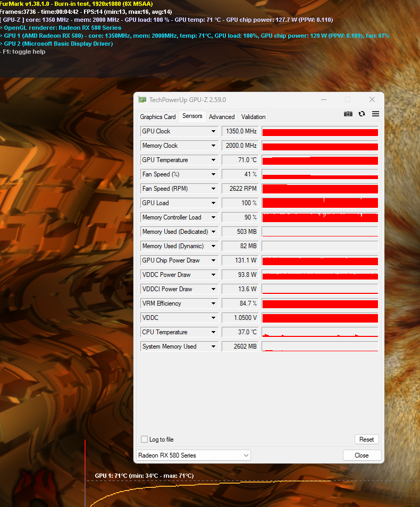
Task: Click the VDDCI power value 13.6 W
Action: tap(240, 289)
